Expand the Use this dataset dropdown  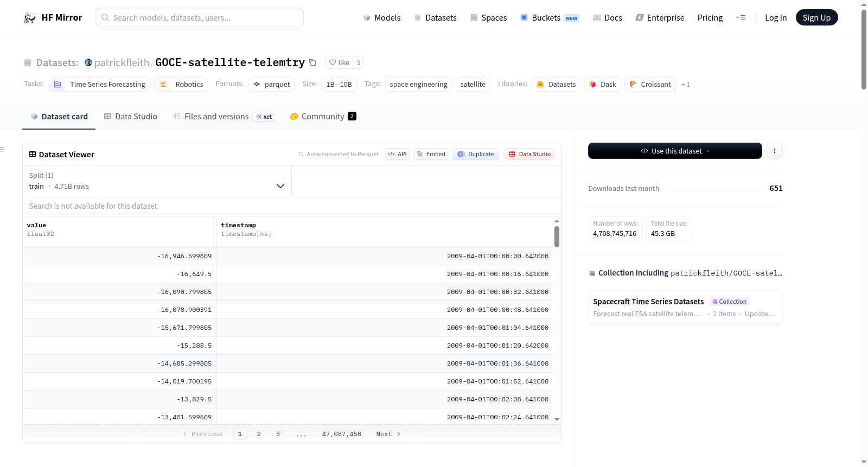click(x=675, y=151)
